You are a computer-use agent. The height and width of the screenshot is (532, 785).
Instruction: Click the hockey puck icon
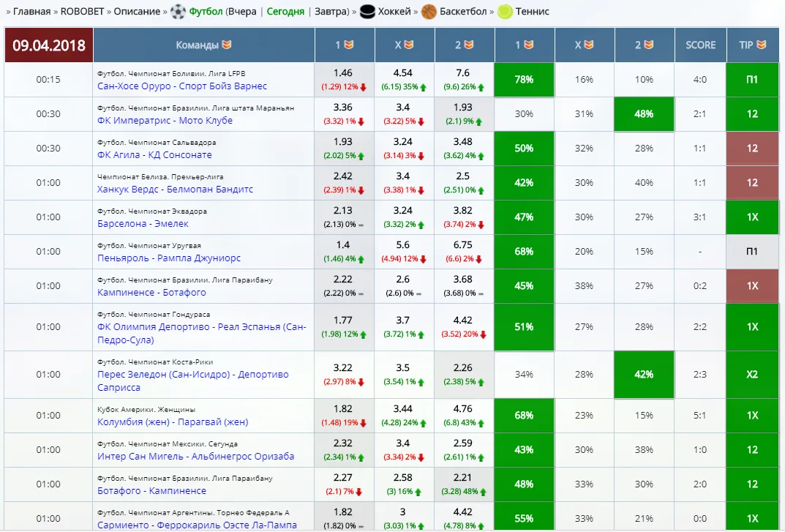point(367,12)
